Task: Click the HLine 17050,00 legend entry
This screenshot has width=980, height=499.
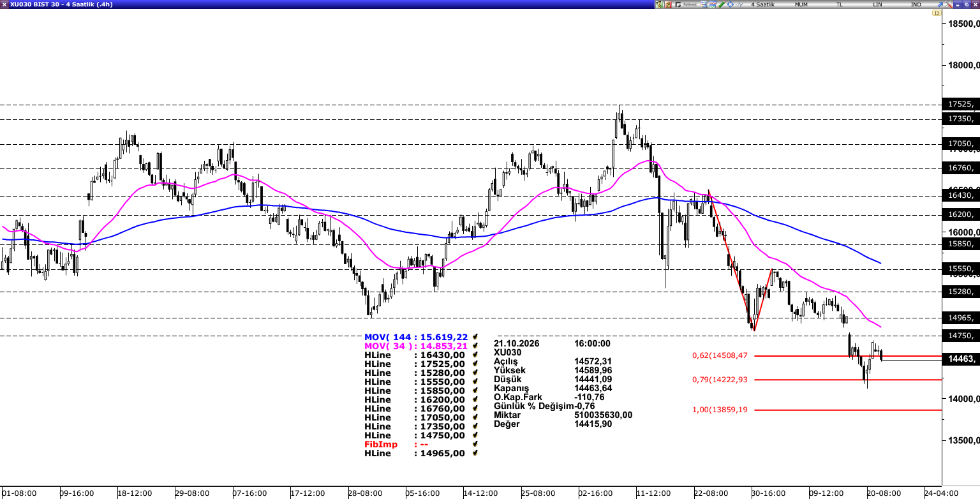Action: 415,417
